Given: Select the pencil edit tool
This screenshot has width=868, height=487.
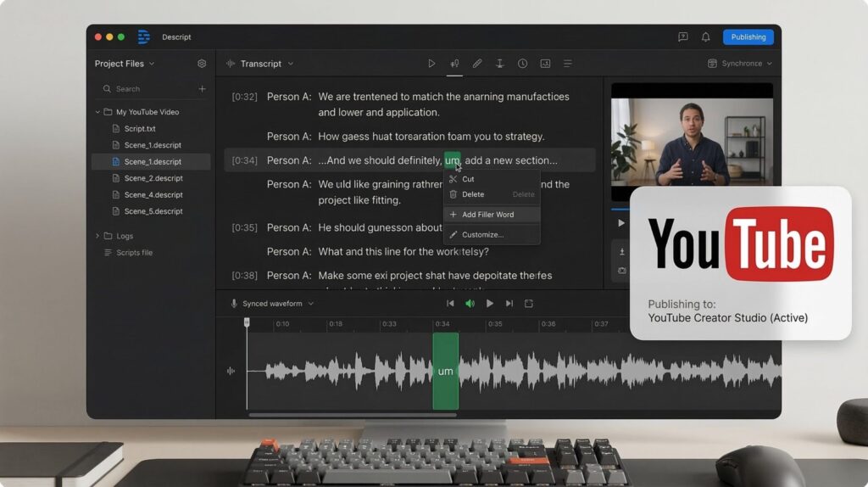Looking at the screenshot, I should (476, 64).
